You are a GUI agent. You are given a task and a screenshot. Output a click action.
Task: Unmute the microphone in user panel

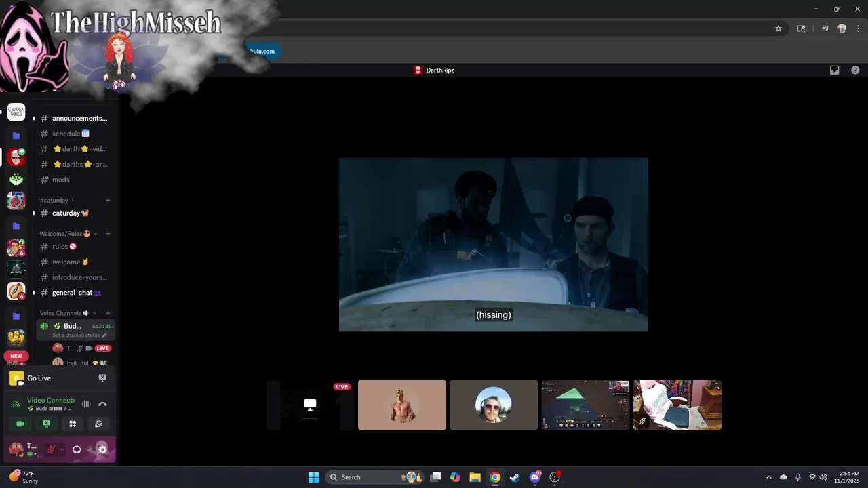pyautogui.click(x=50, y=449)
